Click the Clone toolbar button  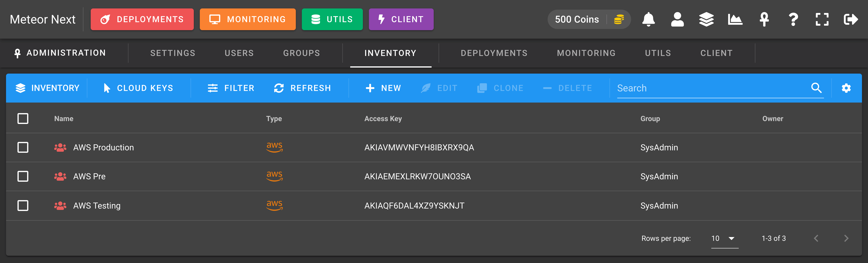pos(500,88)
